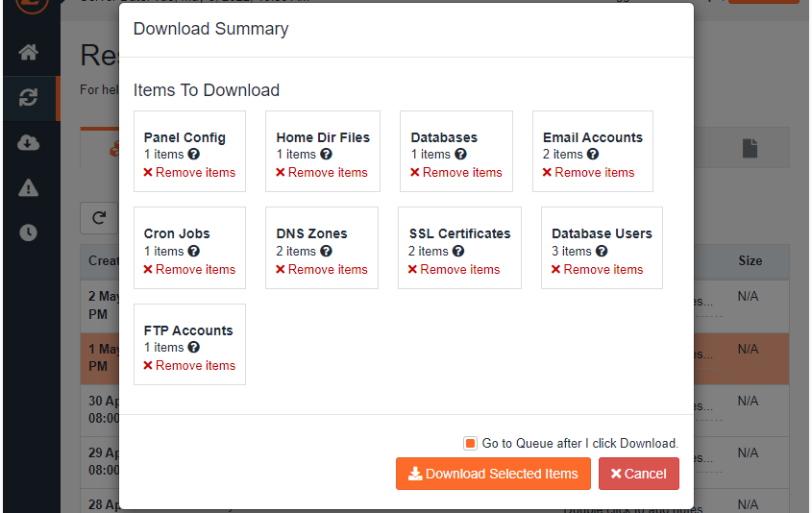
Task: Click the help icon beside Panel Config items
Action: coord(194,155)
